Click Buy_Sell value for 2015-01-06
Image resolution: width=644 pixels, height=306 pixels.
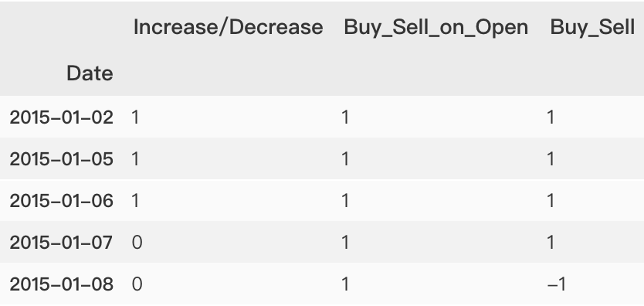tap(551, 201)
